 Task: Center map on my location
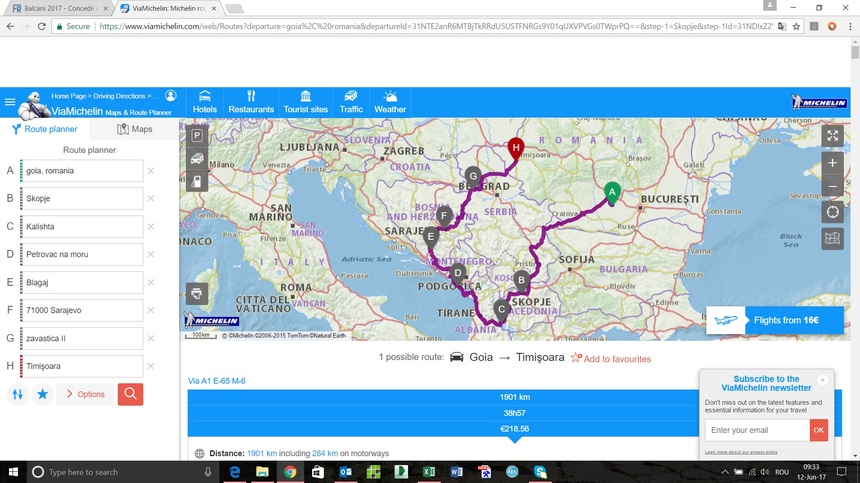[832, 212]
